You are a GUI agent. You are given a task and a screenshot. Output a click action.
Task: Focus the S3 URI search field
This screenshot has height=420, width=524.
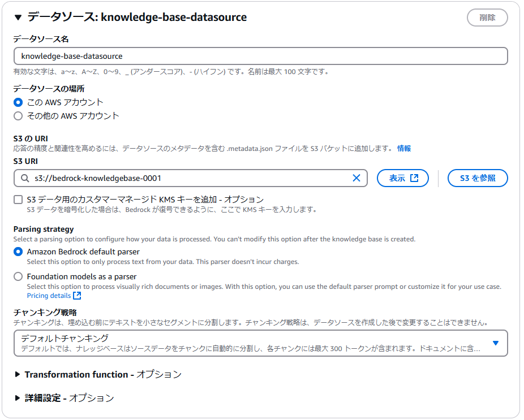pyautogui.click(x=191, y=178)
